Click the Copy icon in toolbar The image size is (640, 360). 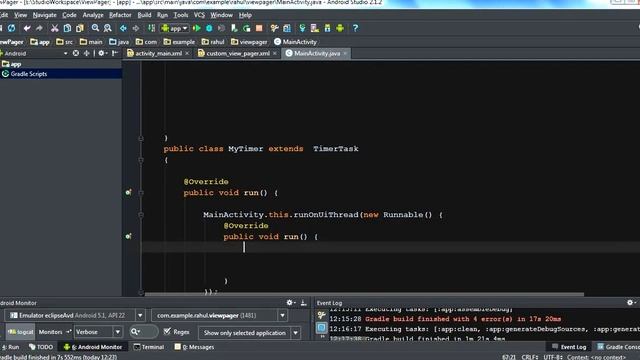tap(67, 28)
